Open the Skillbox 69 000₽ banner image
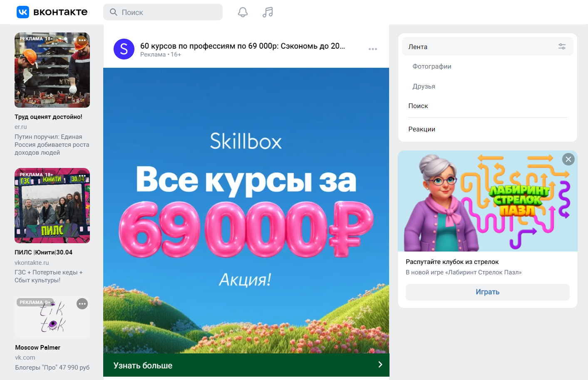 pos(246,210)
